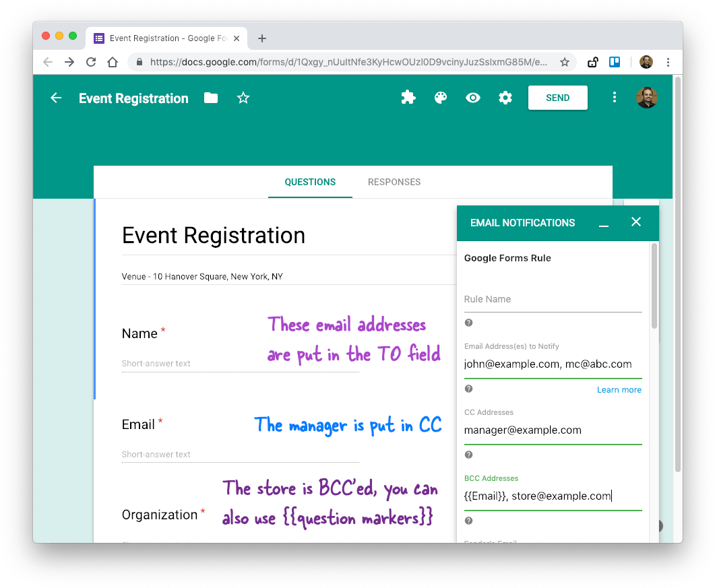Image resolution: width=715 pixels, height=588 pixels.
Task: Open form settings gear icon
Action: click(505, 98)
